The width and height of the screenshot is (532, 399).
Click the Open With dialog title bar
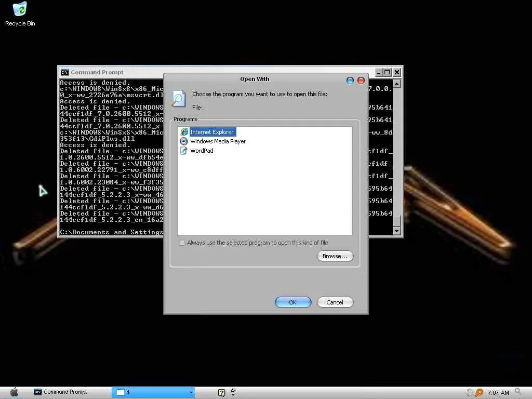[x=255, y=79]
